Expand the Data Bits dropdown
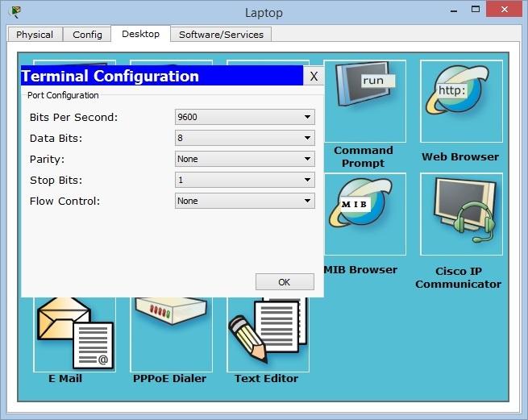 [x=245, y=138]
